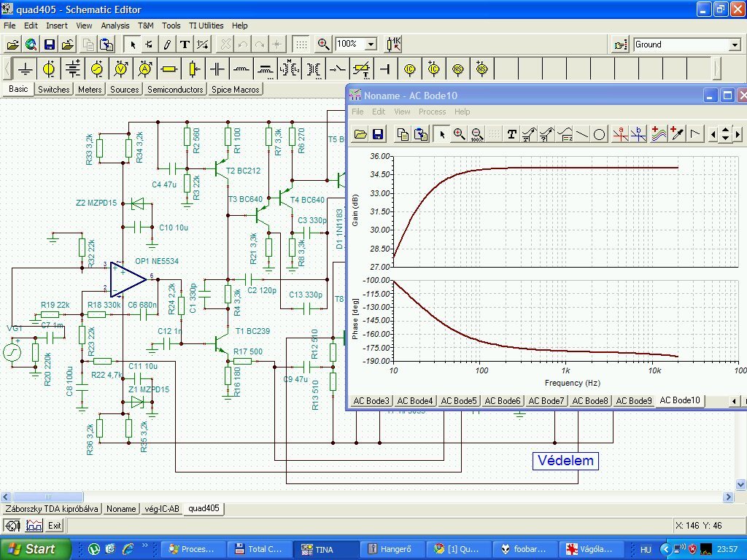Open the Ground component dropdown

click(x=735, y=44)
